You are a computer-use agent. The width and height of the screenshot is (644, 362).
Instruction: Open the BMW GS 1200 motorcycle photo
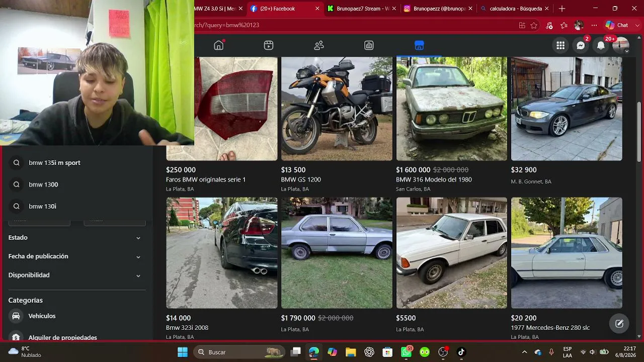[x=337, y=109]
